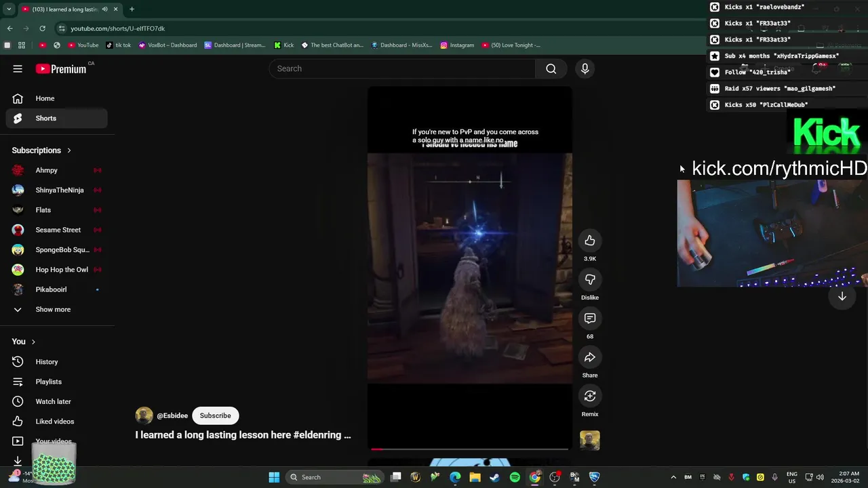Open the tik tok bookmark
This screenshot has height=488, width=868.
pos(119,45)
